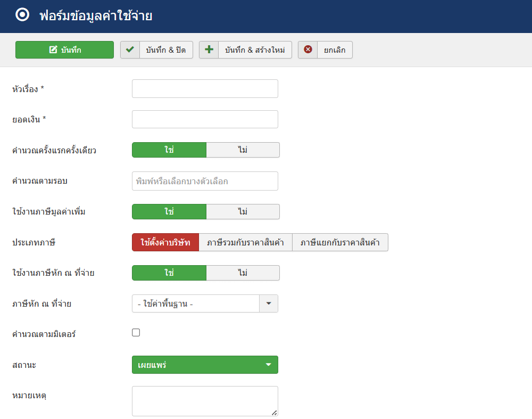Click the target circle icon in header
The height and width of the screenshot is (419, 532).
point(22,15)
